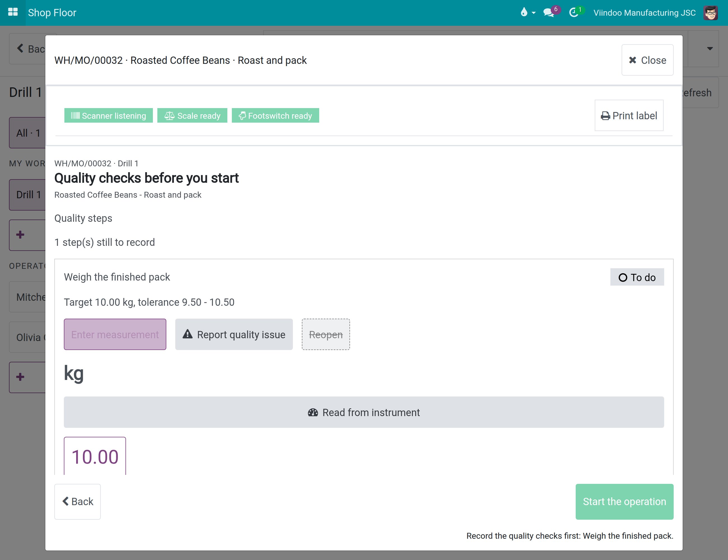Click the 'Target 10.00 kg, tolerance' text

pyautogui.click(x=149, y=302)
